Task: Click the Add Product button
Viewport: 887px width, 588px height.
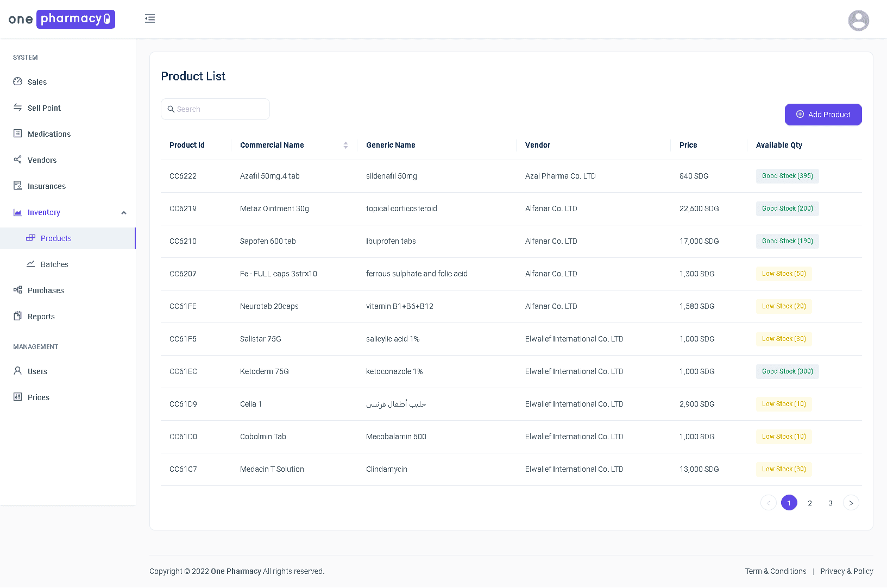Action: (x=823, y=115)
